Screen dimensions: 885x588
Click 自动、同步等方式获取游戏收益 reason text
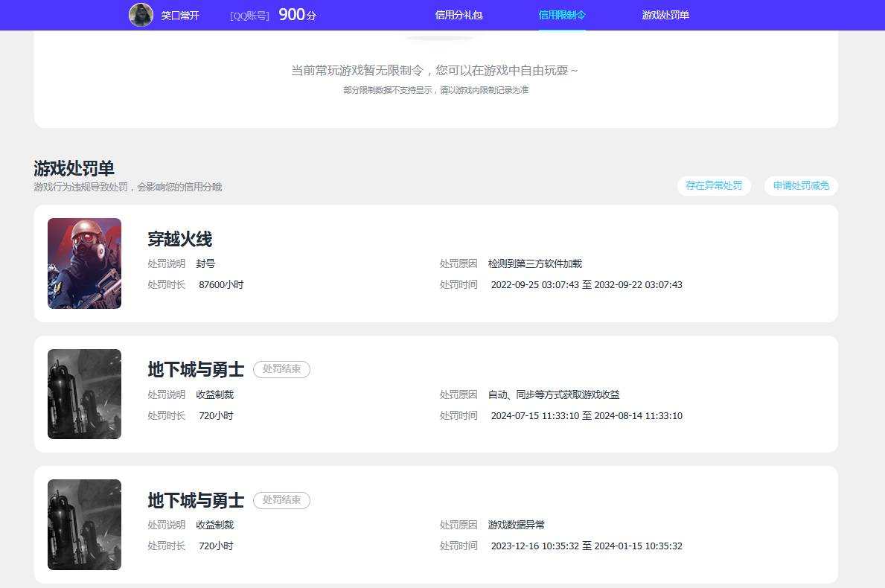554,394
